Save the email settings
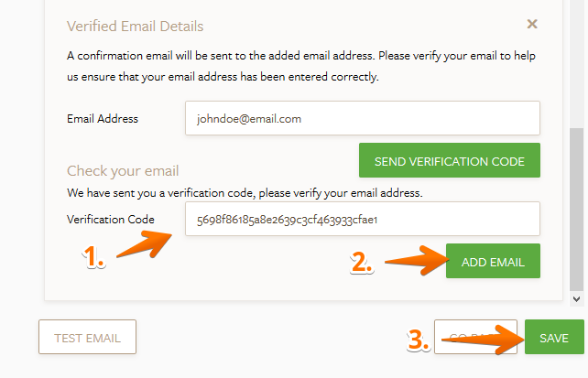The image size is (588, 378). (553, 338)
